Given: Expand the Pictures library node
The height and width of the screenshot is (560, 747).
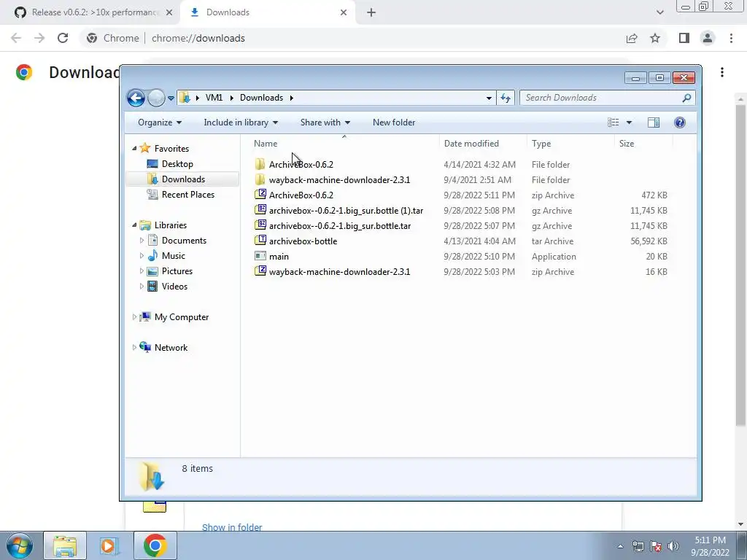Looking at the screenshot, I should click(x=142, y=271).
